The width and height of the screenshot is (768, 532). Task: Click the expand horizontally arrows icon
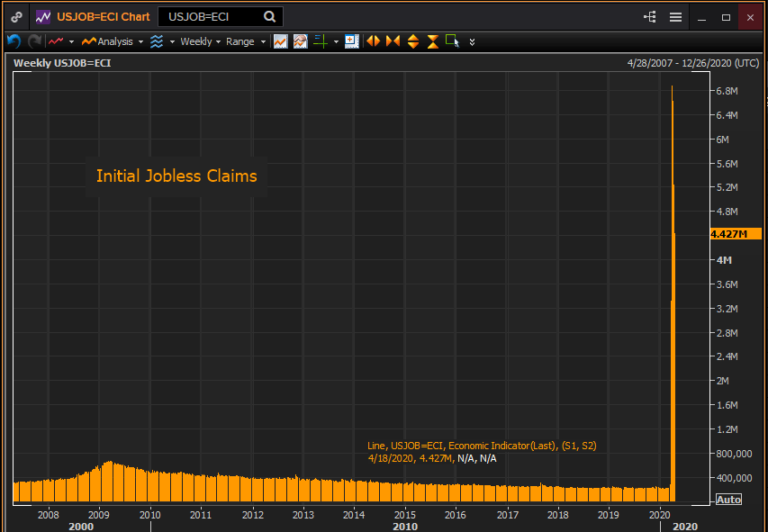[374, 41]
